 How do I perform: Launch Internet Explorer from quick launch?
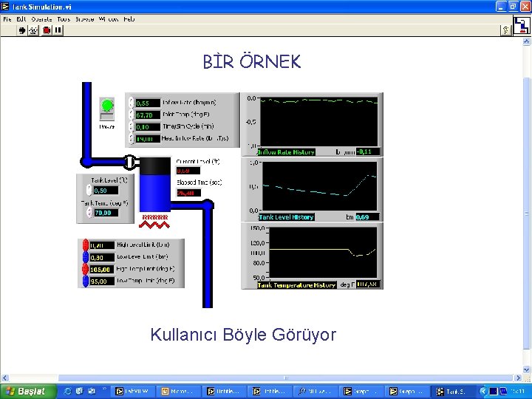pos(68,391)
